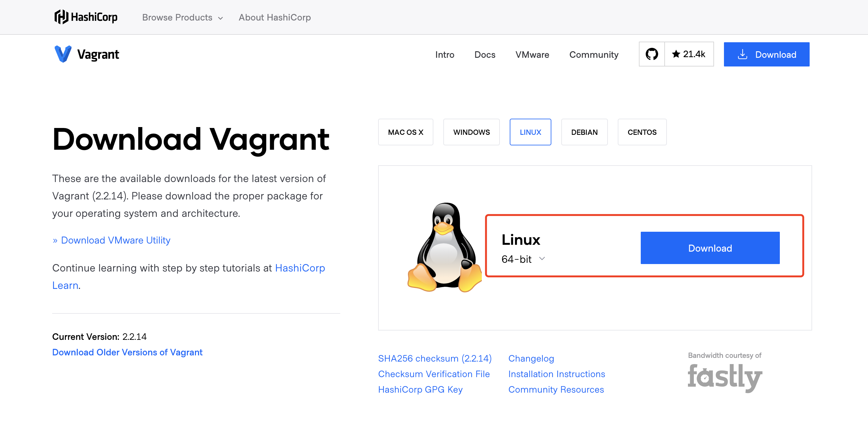This screenshot has width=868, height=438.
Task: Open Download Older Versions of Vagrant
Action: click(x=127, y=352)
